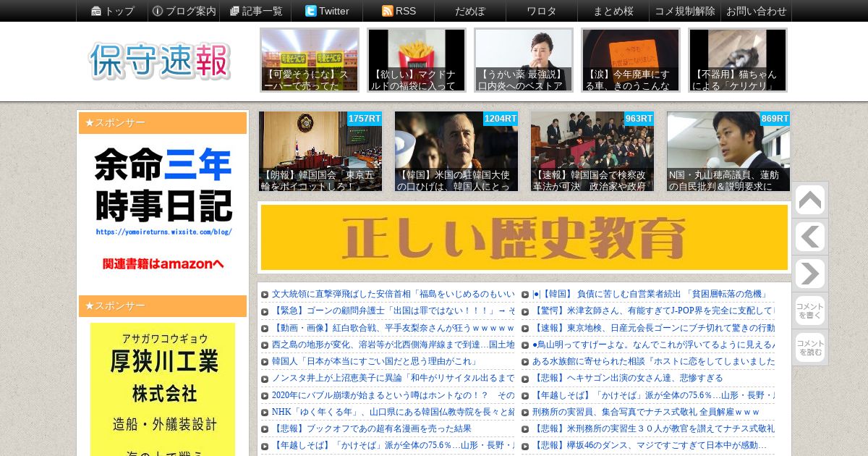868x456 pixels.
Task: Open link 烏山明ってすげーよな
Action: [653, 345]
